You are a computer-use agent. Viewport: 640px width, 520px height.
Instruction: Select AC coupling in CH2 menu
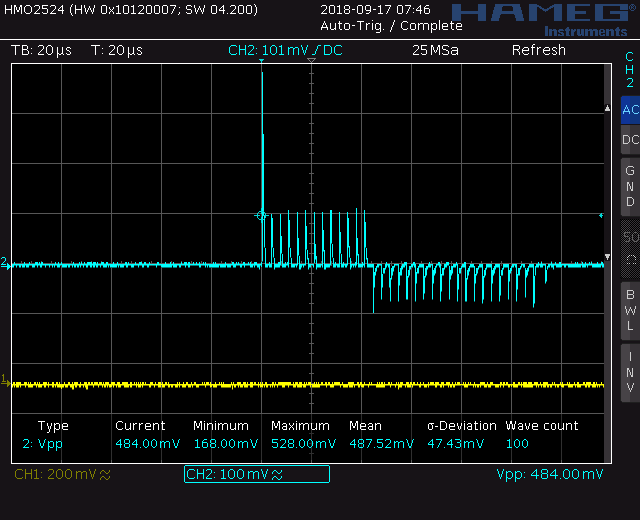630,110
